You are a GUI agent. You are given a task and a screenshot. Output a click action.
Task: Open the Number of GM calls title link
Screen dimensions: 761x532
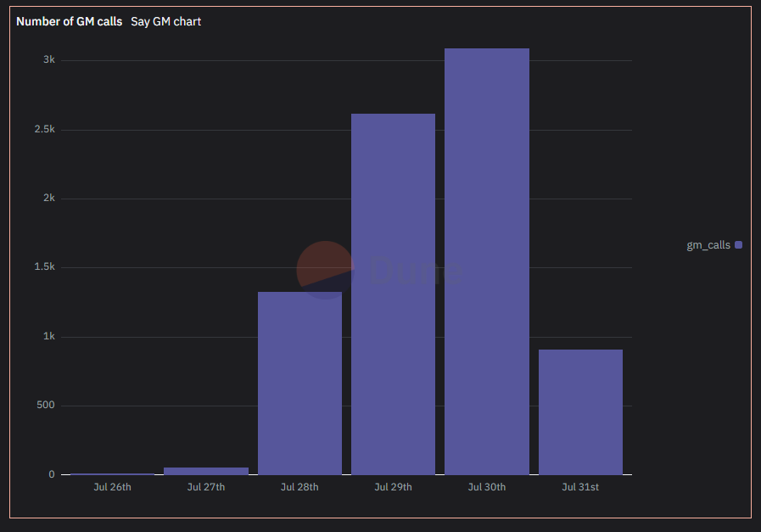point(69,21)
